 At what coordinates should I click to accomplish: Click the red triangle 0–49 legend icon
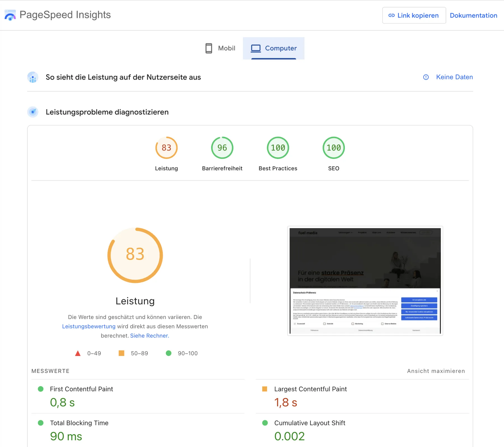78,353
